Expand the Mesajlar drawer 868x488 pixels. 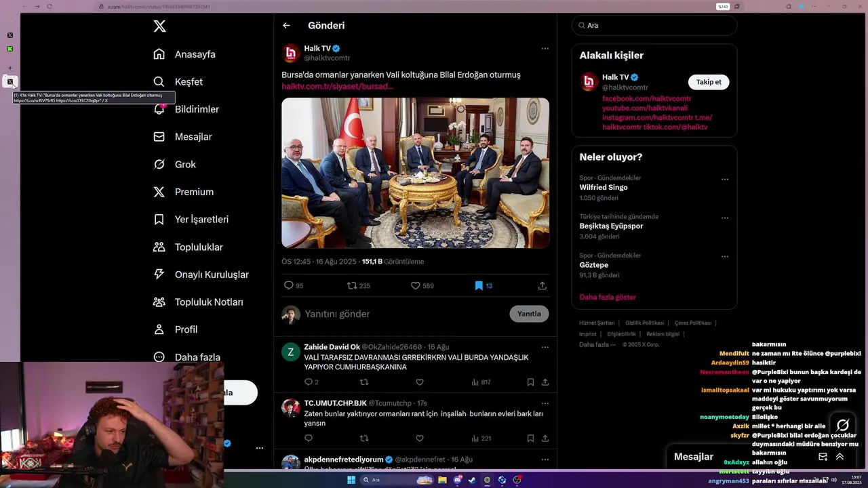click(840, 457)
